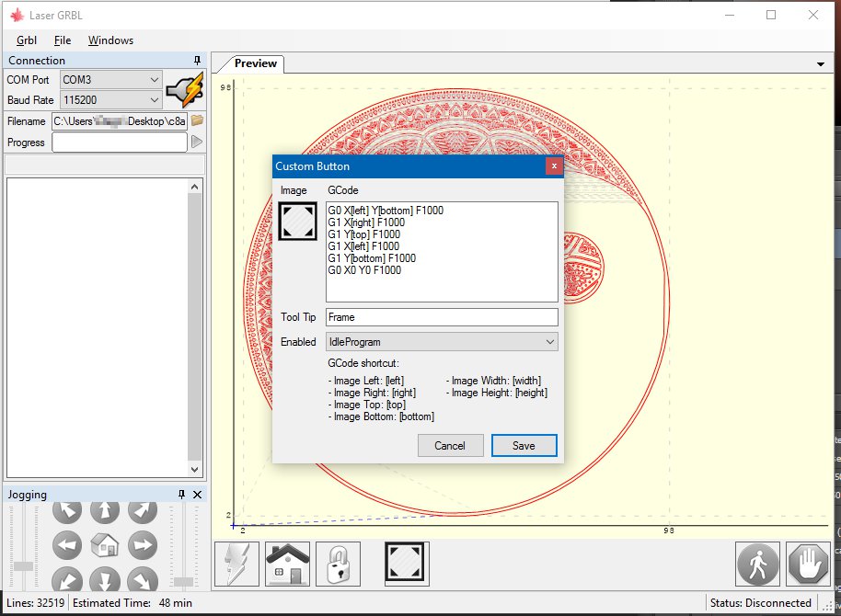Expand the COM Port dropdown
Image resolution: width=841 pixels, height=616 pixels.
point(154,80)
